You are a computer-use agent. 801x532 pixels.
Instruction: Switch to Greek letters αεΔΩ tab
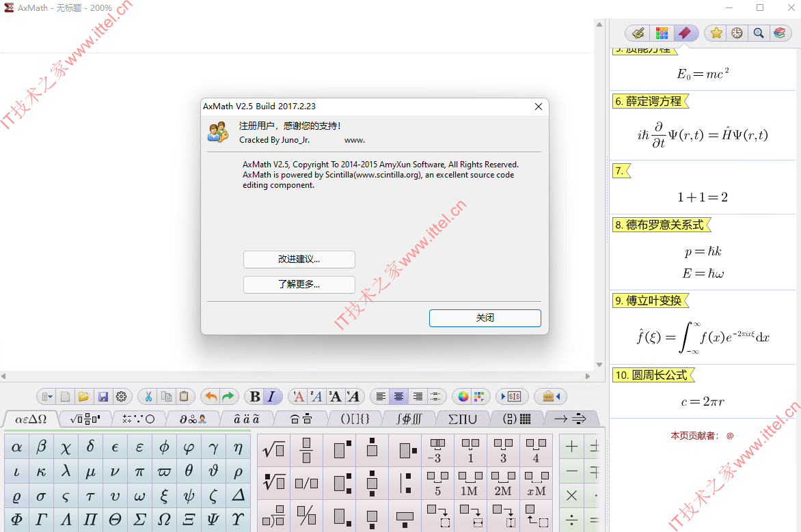31,419
